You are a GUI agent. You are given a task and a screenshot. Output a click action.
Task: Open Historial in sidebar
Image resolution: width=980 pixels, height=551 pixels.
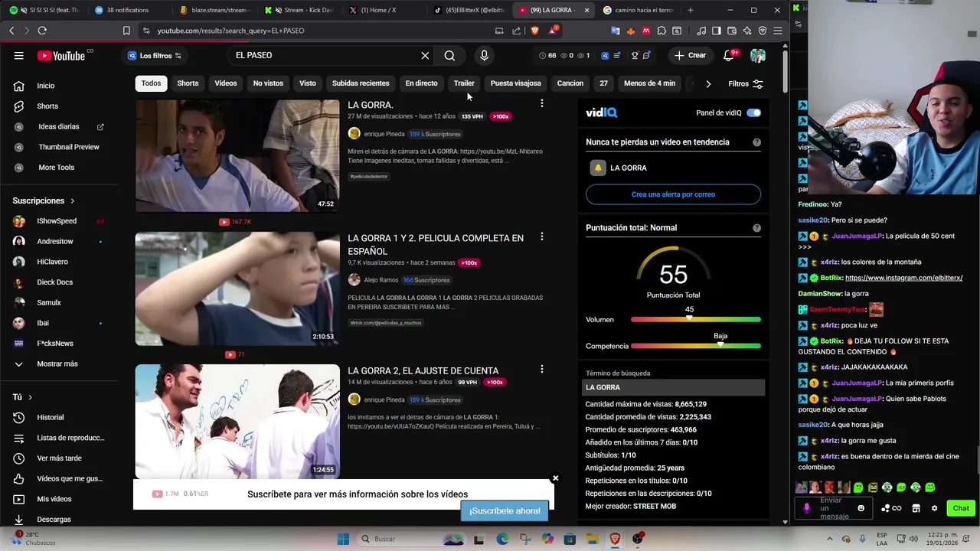[x=51, y=417]
